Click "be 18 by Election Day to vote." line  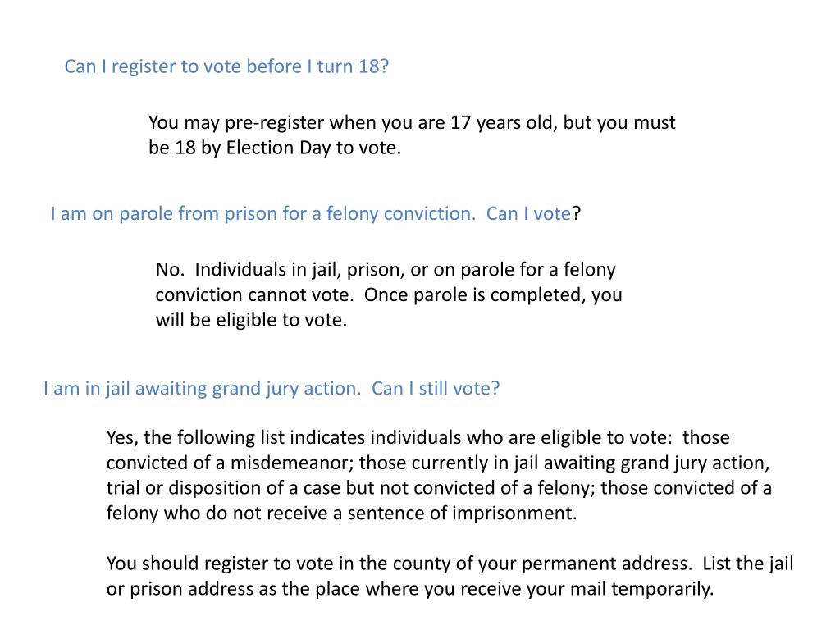[275, 148]
